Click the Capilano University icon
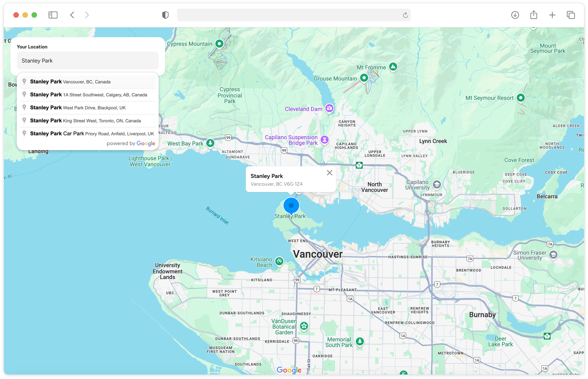This screenshot has width=588, height=379. [437, 185]
